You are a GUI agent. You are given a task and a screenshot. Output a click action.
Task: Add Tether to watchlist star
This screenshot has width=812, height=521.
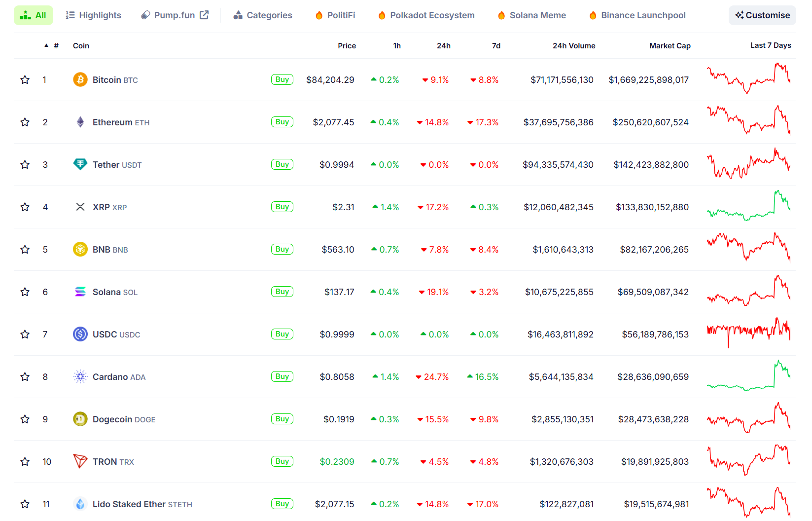25,164
